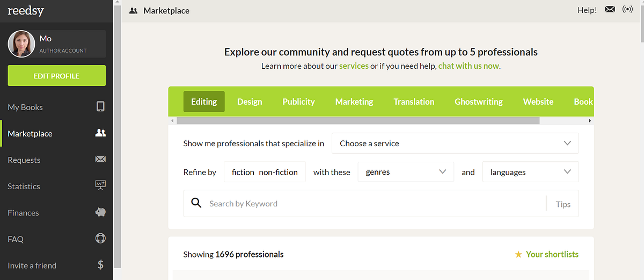The image size is (644, 280).
Task: Switch to the Website tab
Action: coord(538,102)
